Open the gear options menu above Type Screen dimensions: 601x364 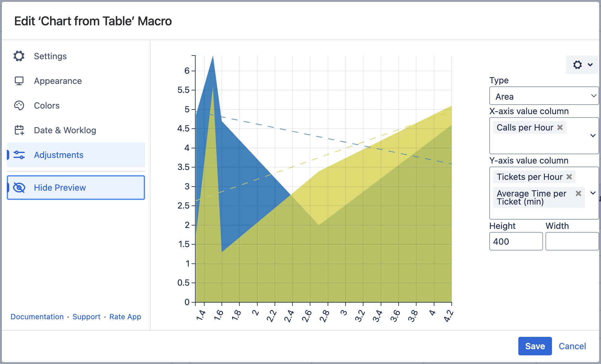582,65
